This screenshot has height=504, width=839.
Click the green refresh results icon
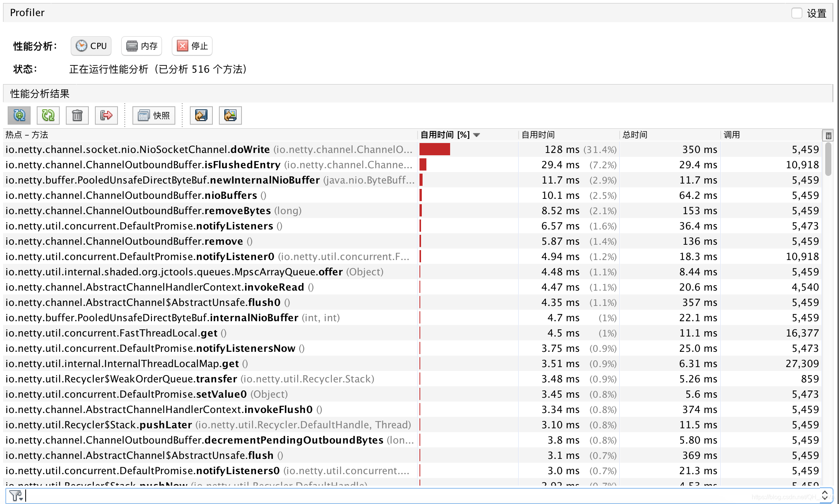(48, 115)
